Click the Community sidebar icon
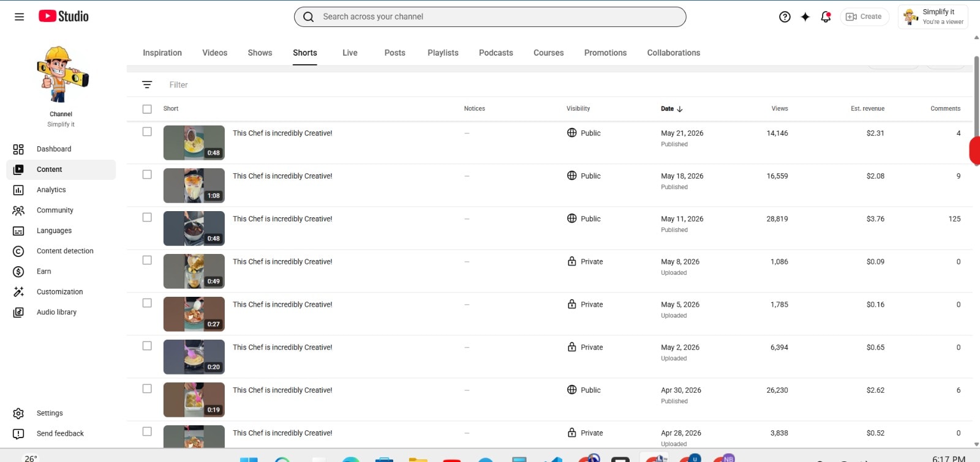980x462 pixels. [18, 211]
